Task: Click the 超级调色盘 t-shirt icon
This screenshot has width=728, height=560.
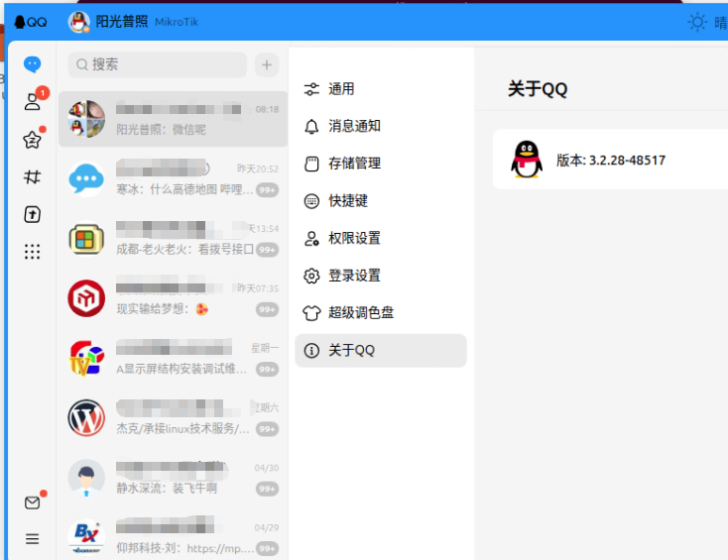Action: point(311,313)
